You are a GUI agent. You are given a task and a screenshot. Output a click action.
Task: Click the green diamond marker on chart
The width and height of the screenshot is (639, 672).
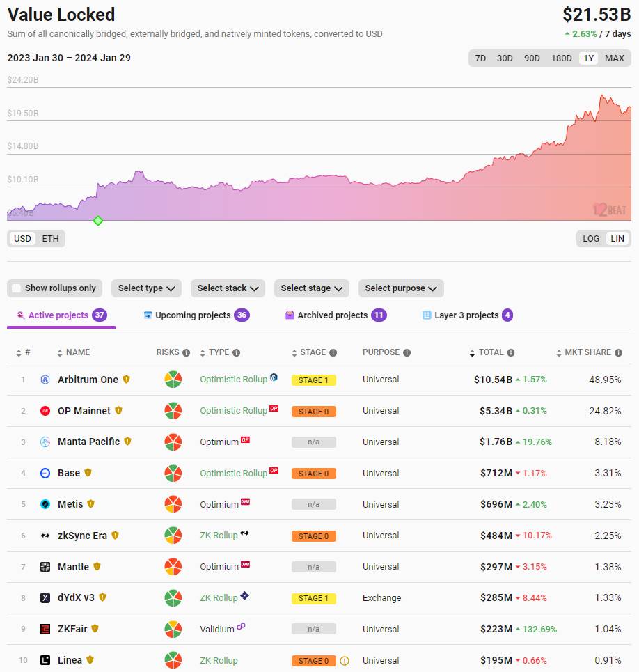[x=98, y=221]
